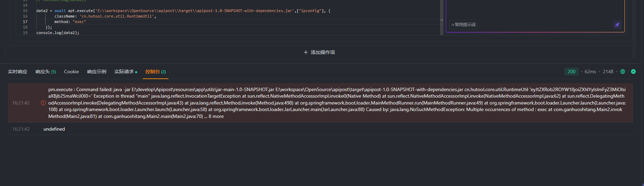Screen dimensions: 644x186
Task: Switch to the 实时响应 tab
Action: point(17,72)
